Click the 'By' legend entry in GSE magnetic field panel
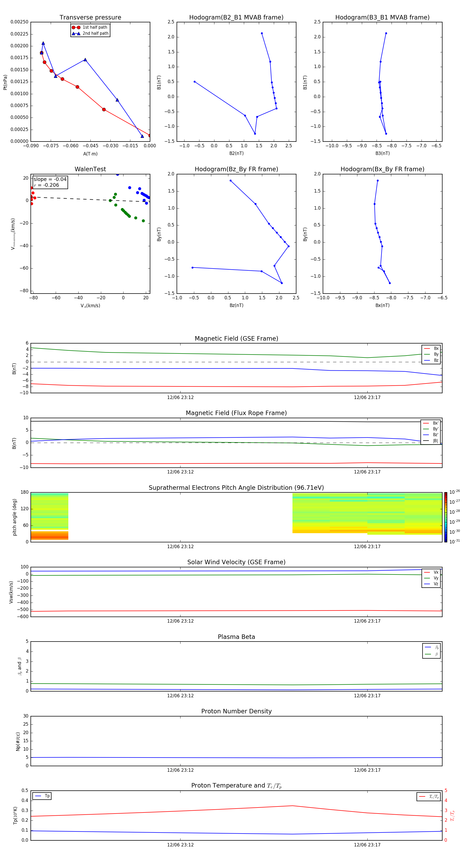 (x=431, y=355)
